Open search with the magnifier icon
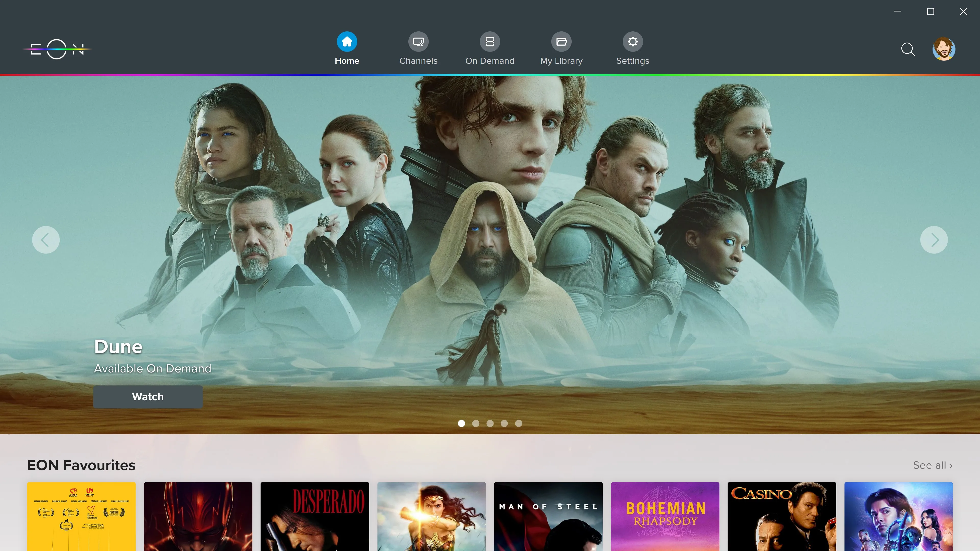This screenshot has width=980, height=551. [x=908, y=49]
